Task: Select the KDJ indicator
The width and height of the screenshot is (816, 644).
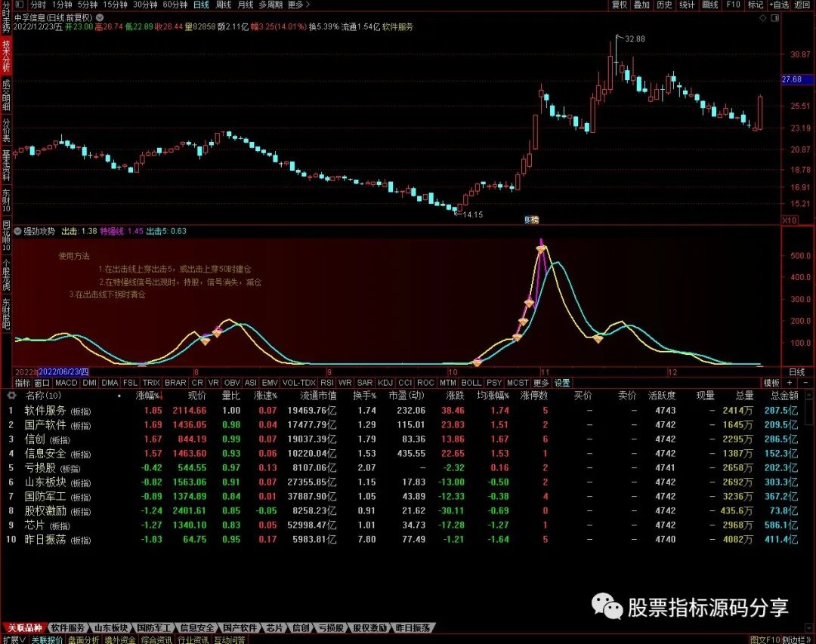Action: click(x=385, y=383)
